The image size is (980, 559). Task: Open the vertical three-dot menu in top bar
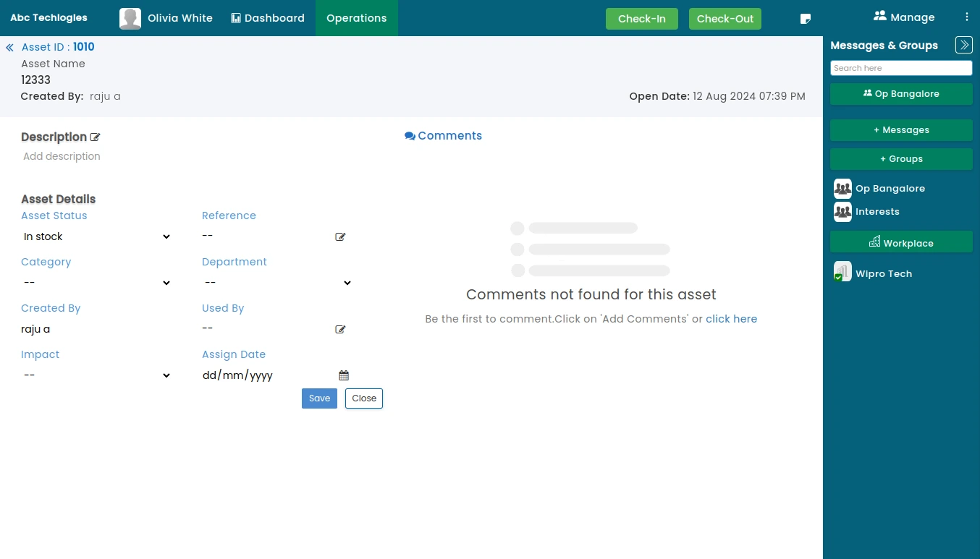(967, 17)
